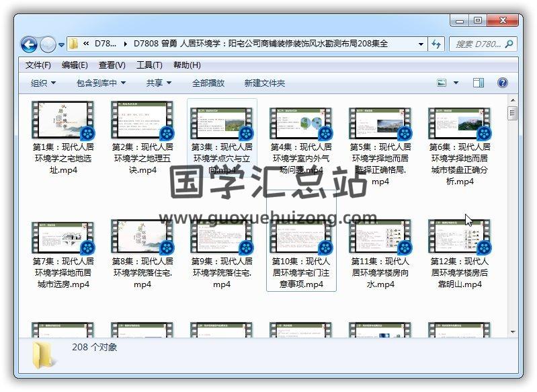Click the magnifier search icon
Screen dimensions: 537x392
pos(509,44)
